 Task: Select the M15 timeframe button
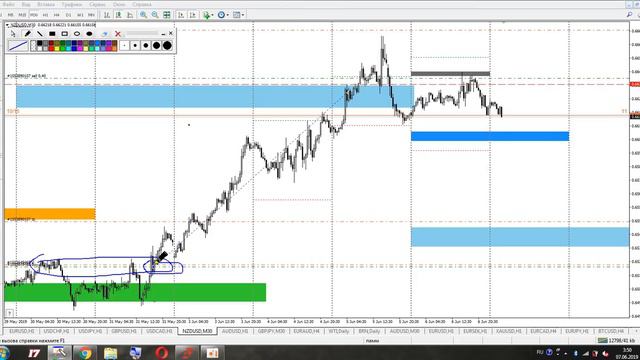pos(22,15)
